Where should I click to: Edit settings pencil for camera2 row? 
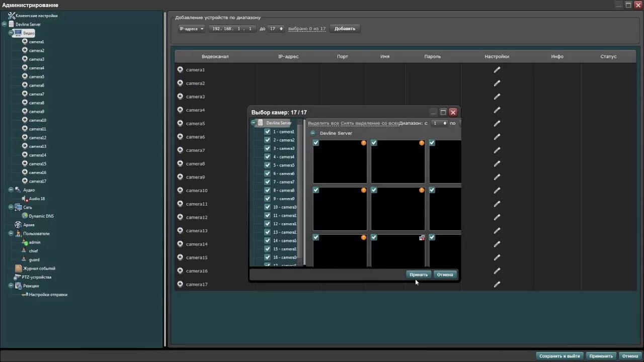pos(497,83)
